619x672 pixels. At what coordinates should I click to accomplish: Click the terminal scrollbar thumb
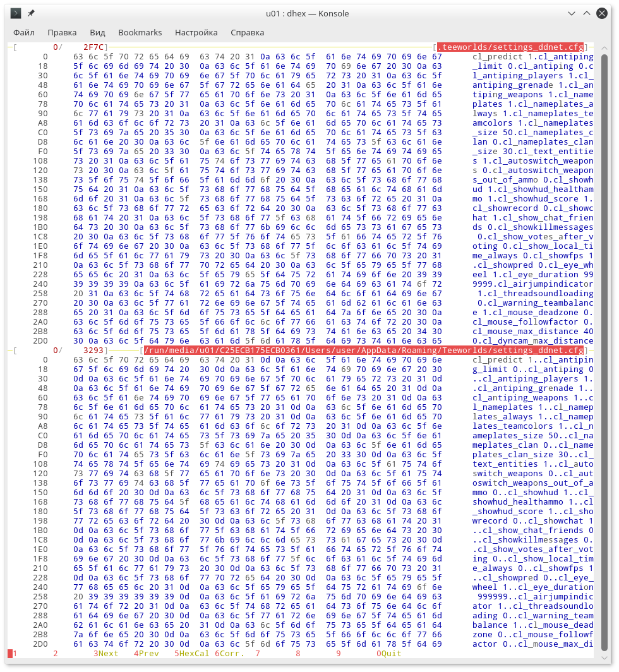(x=604, y=352)
